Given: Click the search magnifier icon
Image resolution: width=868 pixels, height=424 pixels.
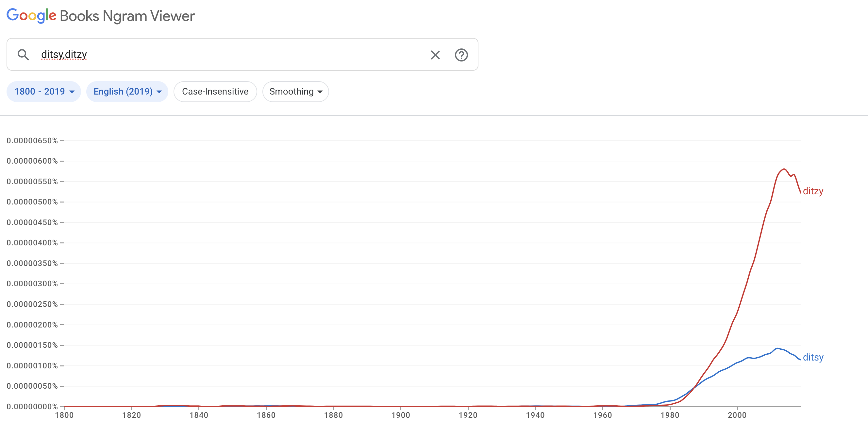Looking at the screenshot, I should pos(23,54).
